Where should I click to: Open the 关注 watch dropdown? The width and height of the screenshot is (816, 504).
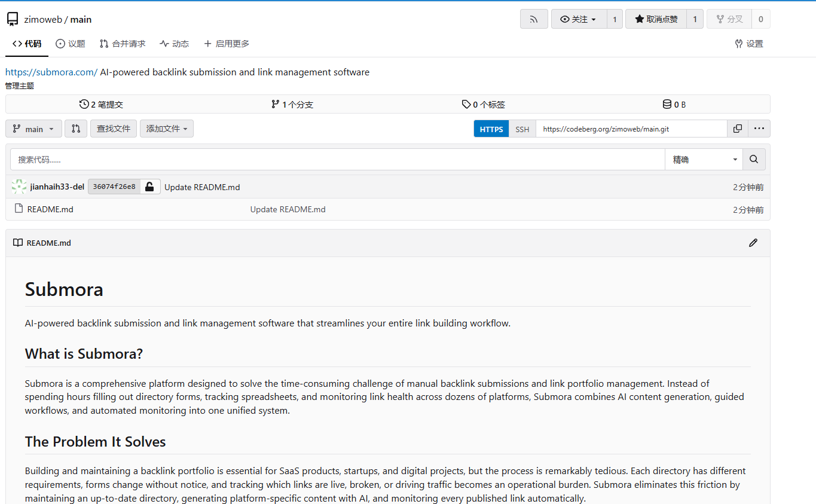579,19
